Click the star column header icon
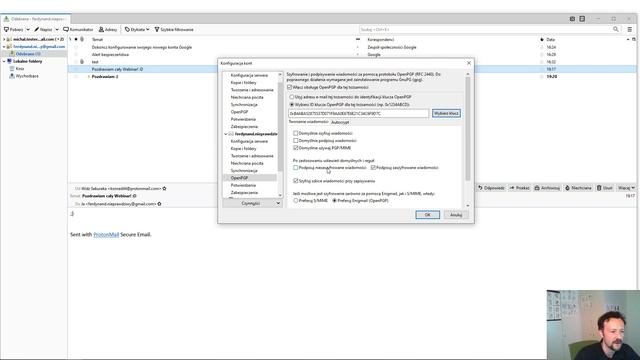The width and height of the screenshot is (640, 360). point(76,40)
